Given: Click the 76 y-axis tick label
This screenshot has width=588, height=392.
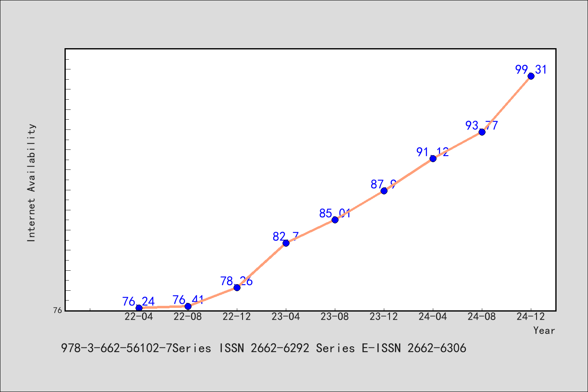Looking at the screenshot, I should click(x=58, y=310).
